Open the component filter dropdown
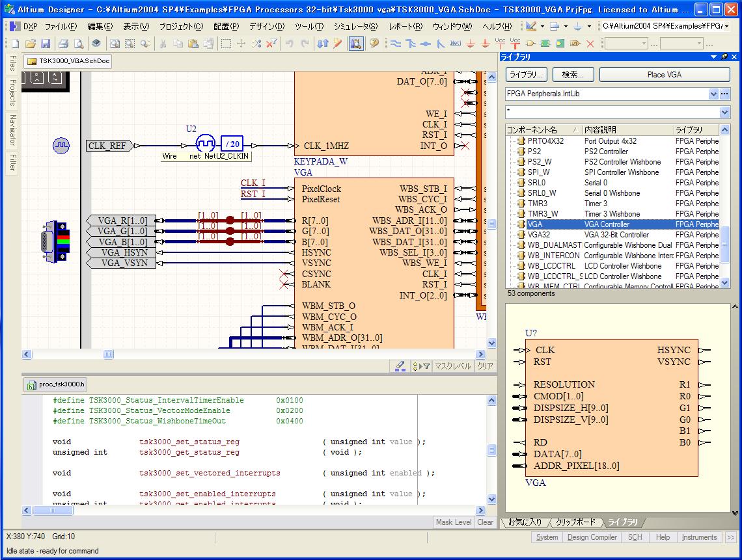The width and height of the screenshot is (742, 560). point(724,112)
